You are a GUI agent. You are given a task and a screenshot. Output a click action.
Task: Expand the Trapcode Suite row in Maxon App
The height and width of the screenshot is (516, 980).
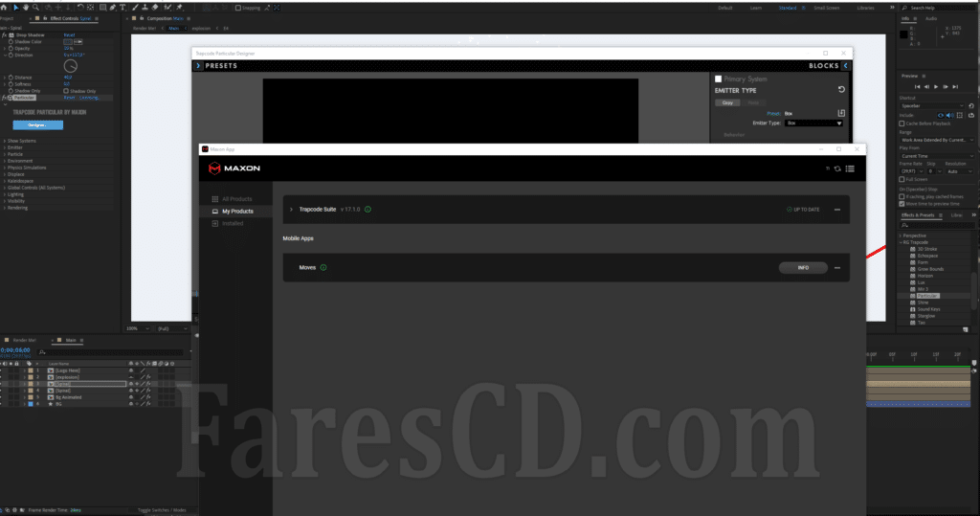(x=291, y=210)
